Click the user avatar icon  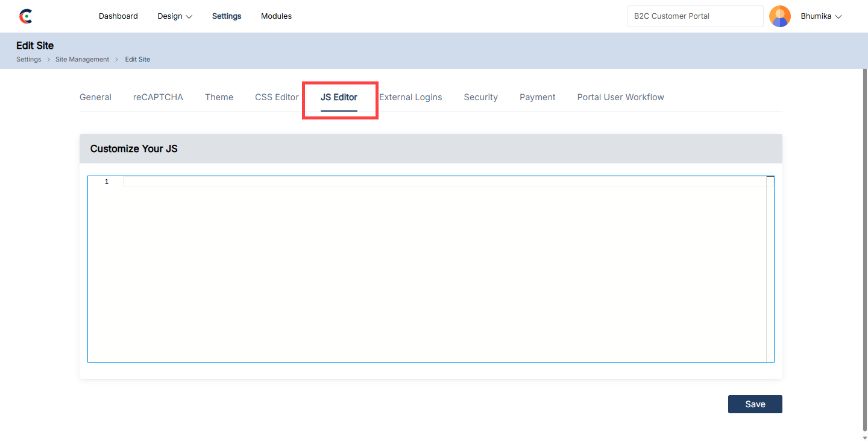(x=779, y=16)
